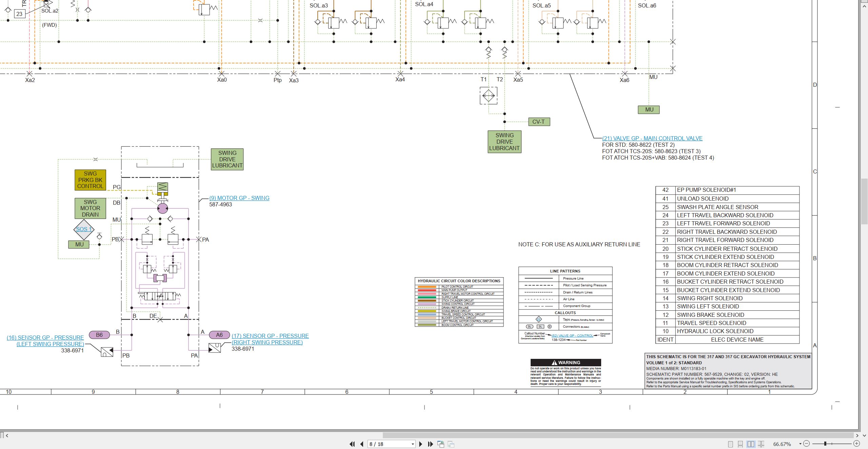The height and width of the screenshot is (449, 868).
Task: Go to the previous page
Action: pos(362,444)
